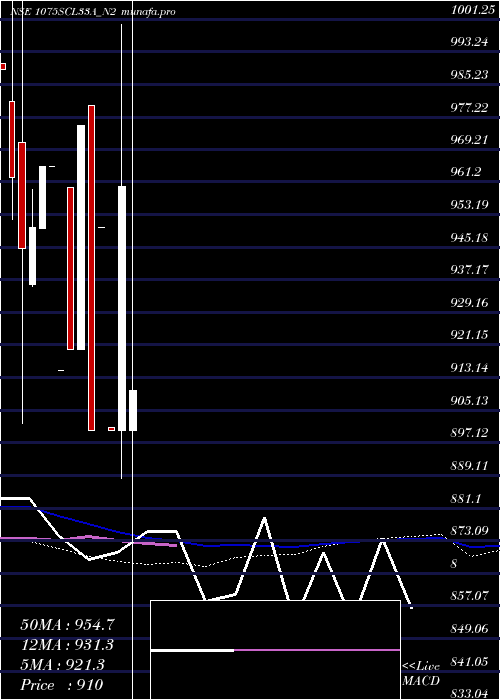Image resolution: width=500 pixels, height=700 pixels.
Task: Click the 5MA : 921.3 reading
Action: point(62,665)
